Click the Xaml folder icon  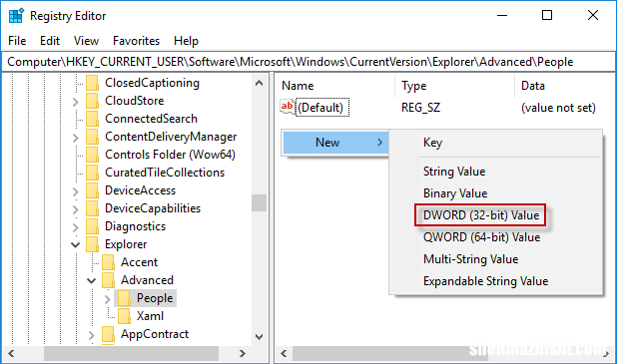point(124,316)
